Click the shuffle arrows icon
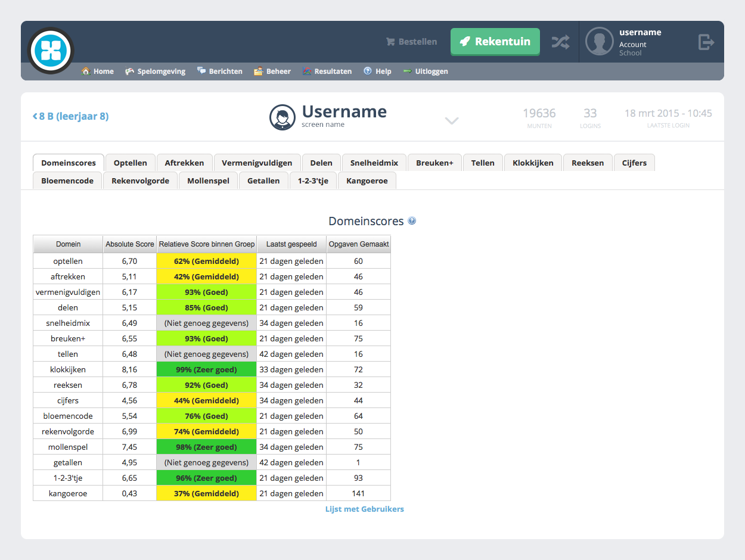 (560, 42)
